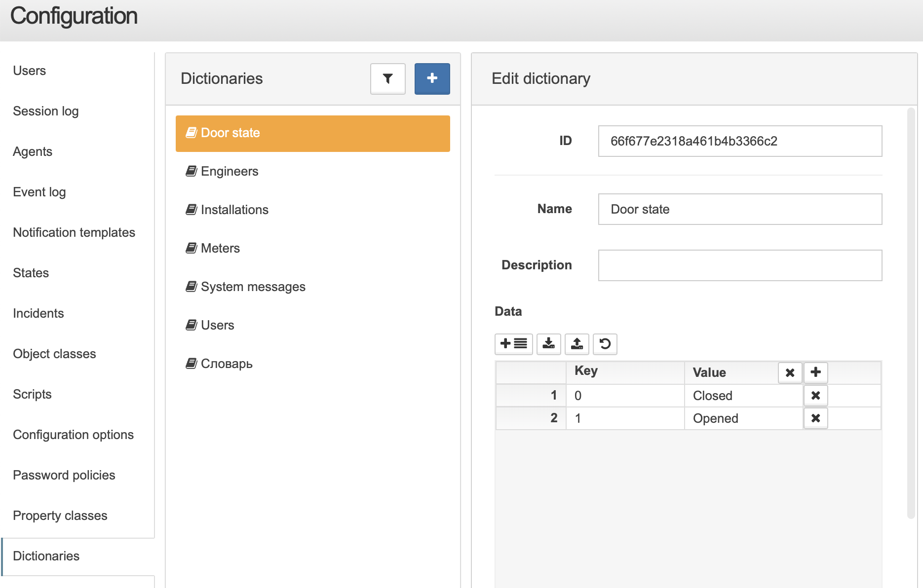Click the key cell containing 1
Screen dimensions: 923x588
(625, 418)
